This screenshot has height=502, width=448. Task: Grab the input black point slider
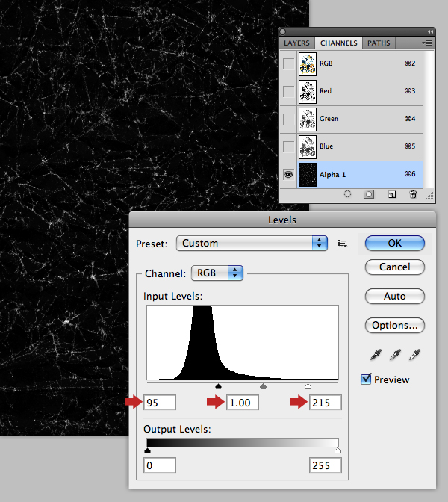(218, 386)
